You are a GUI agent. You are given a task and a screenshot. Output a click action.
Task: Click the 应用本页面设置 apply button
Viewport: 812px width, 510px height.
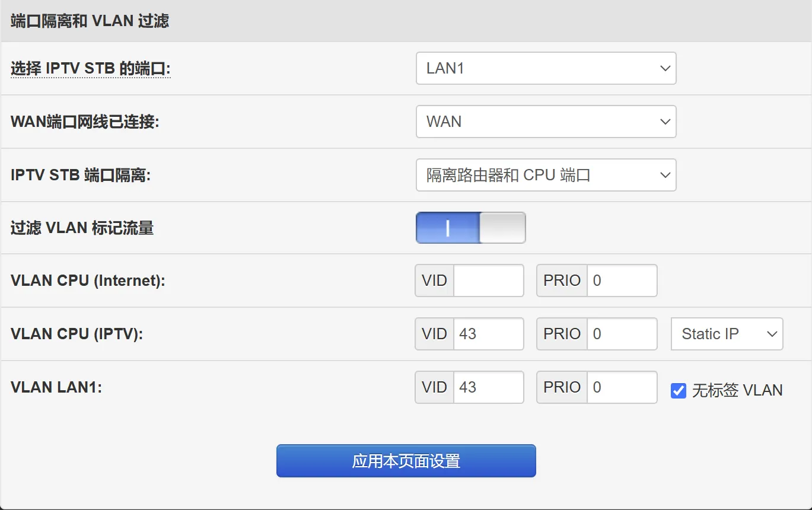coord(406,461)
